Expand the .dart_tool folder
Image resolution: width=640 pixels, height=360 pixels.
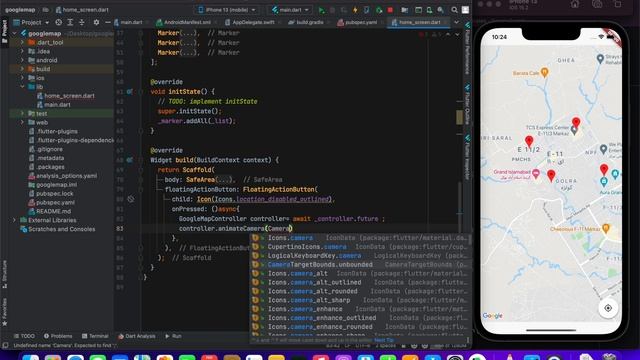22,42
